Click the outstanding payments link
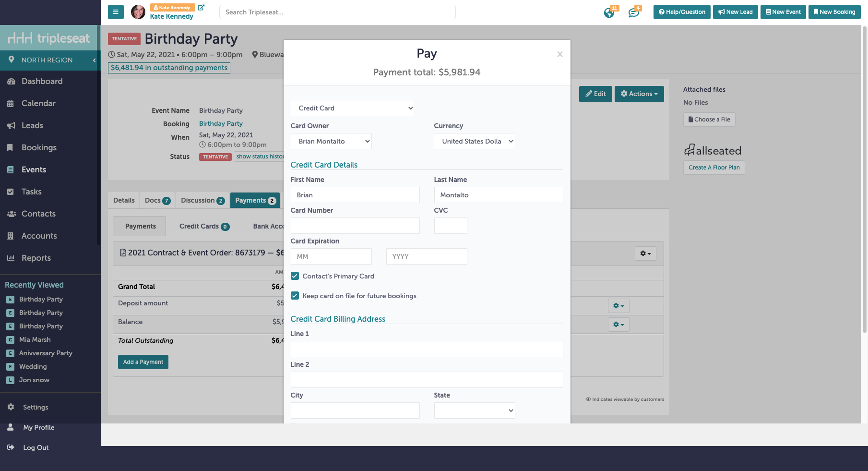The width and height of the screenshot is (868, 471). [x=169, y=68]
